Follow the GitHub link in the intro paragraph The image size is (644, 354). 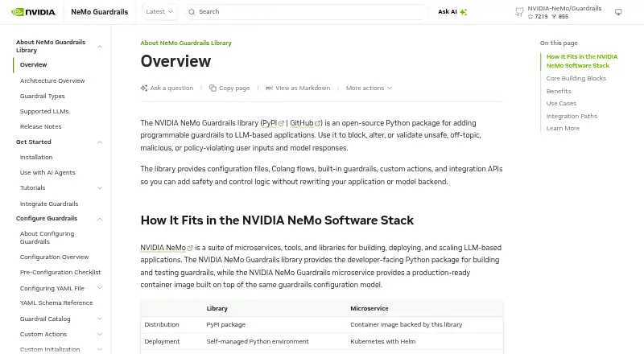(301, 123)
